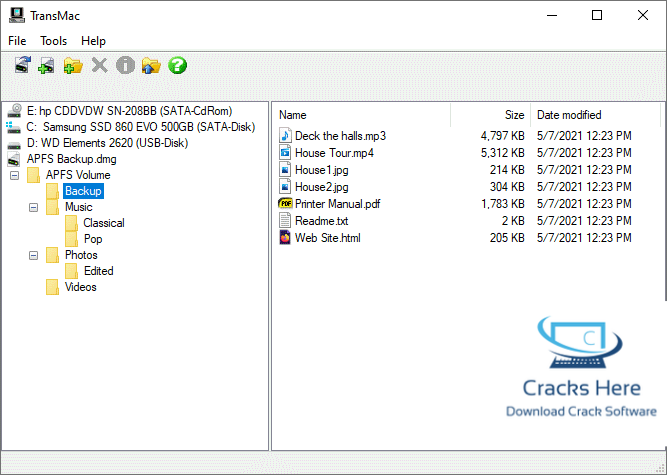This screenshot has height=475, width=667.
Task: Click the PDF icon of Printer Manual.pdf
Action: [285, 204]
